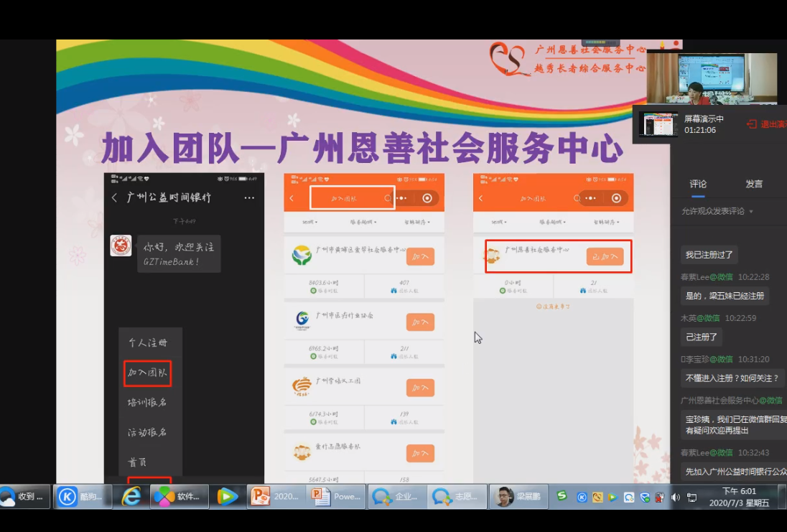Click the back arrow in the right phone header

point(481,198)
